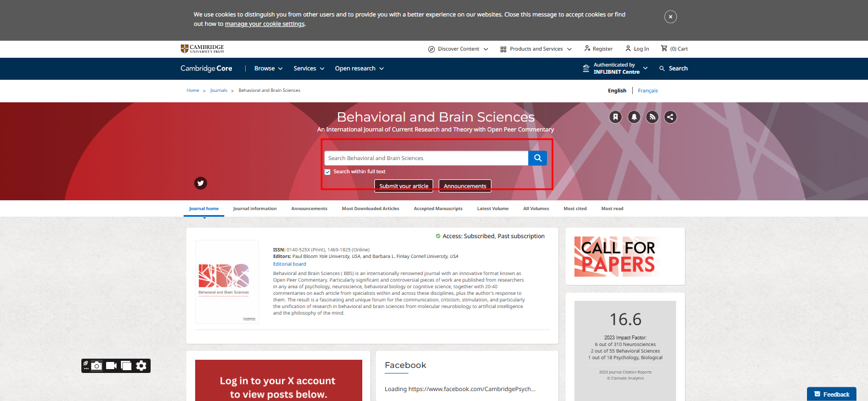Screen dimensions: 868x401
Task: Click the bell alert icon
Action: [x=634, y=117]
